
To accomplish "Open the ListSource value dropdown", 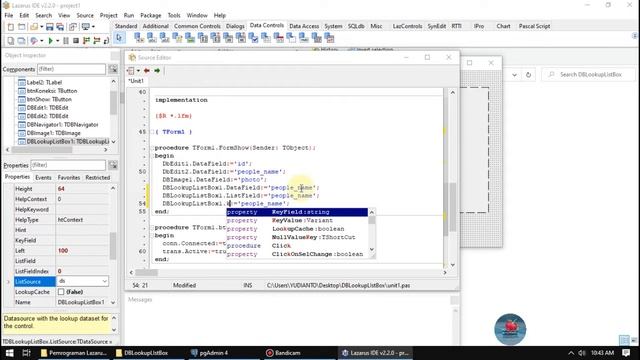I will point(104,281).
